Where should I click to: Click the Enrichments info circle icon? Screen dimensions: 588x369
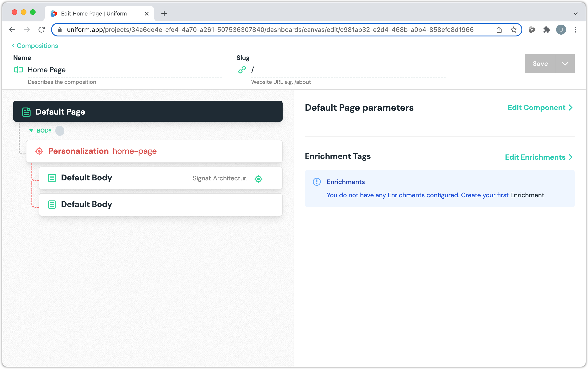coord(317,182)
